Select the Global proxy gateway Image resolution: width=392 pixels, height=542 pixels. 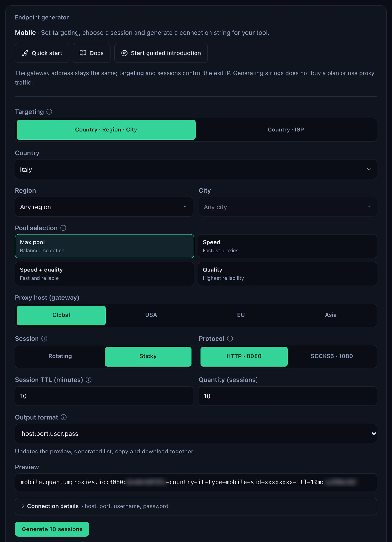click(61, 315)
